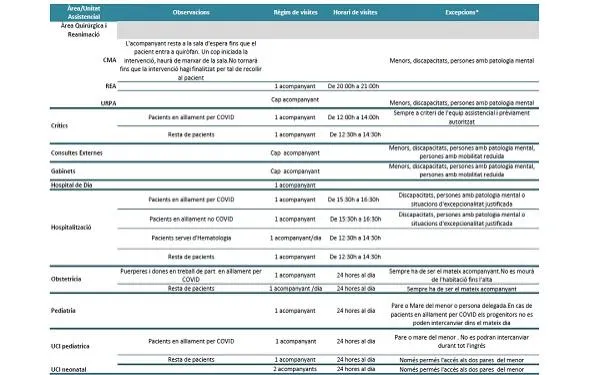Select the 'Pediatria' area label

click(x=63, y=311)
